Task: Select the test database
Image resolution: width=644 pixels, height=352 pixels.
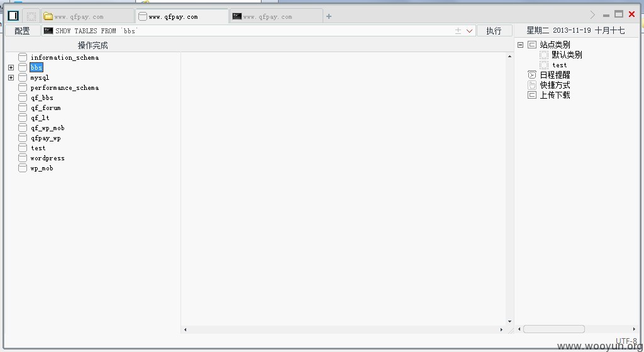Action: (38, 148)
